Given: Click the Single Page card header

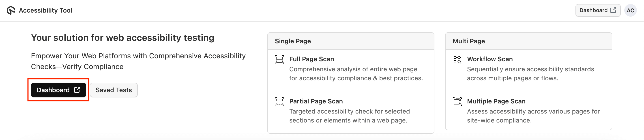Looking at the screenshot, I should (x=293, y=41).
